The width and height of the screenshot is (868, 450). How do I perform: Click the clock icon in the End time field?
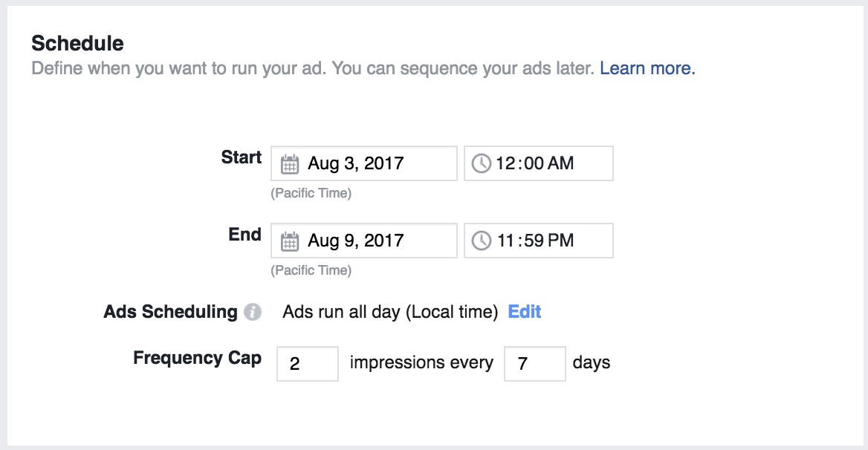481,241
